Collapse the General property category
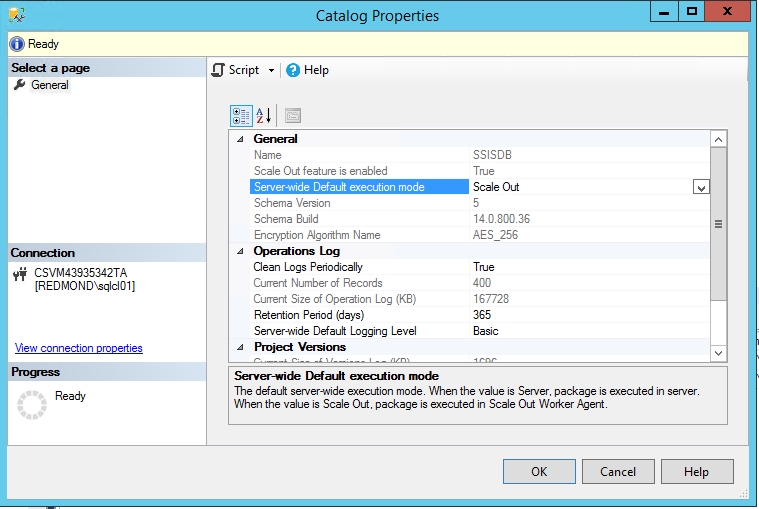Viewport: 759px width, 509px height. [239, 139]
